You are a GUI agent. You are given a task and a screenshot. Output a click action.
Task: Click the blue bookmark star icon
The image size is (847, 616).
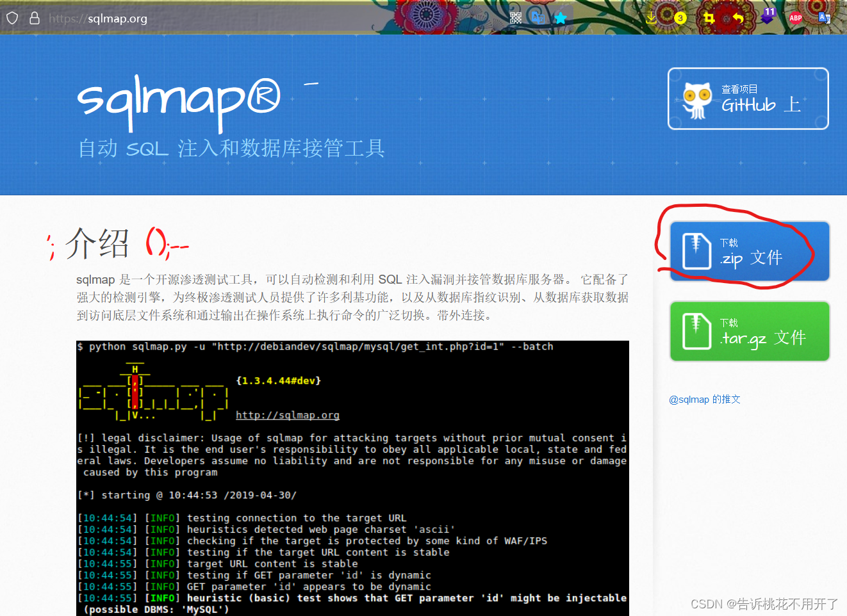pyautogui.click(x=561, y=18)
